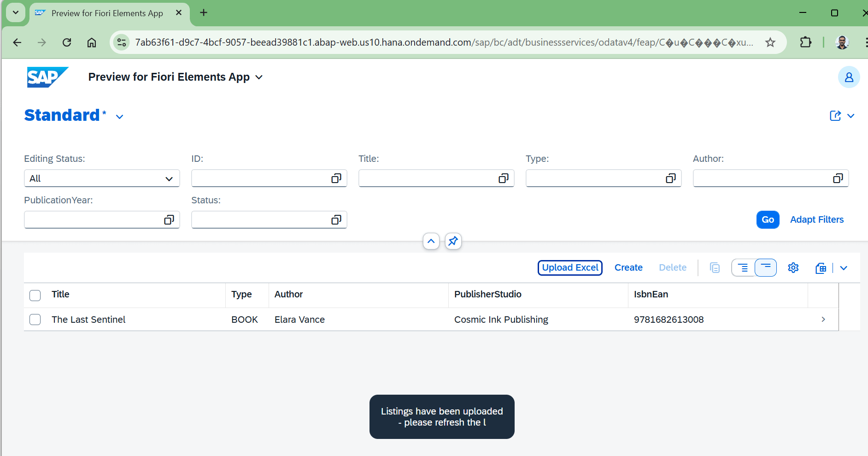The width and height of the screenshot is (868, 456).
Task: Open value help for Author filter
Action: tap(838, 178)
